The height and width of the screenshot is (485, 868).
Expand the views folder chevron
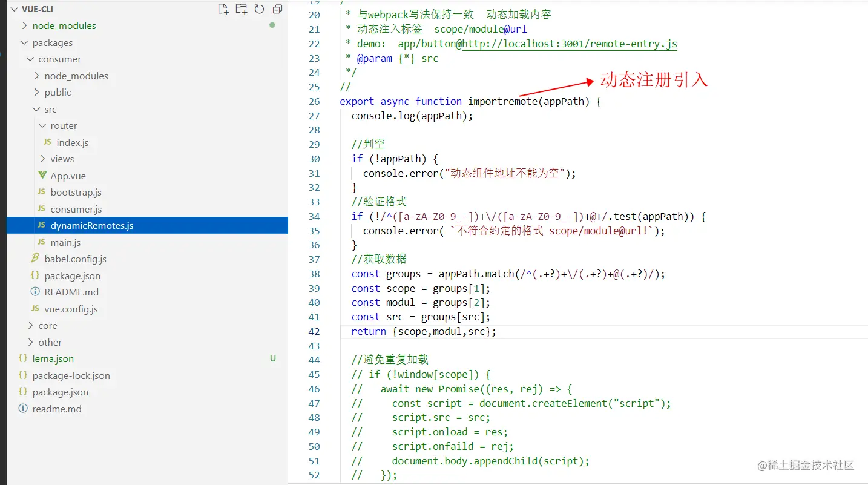pos(42,159)
